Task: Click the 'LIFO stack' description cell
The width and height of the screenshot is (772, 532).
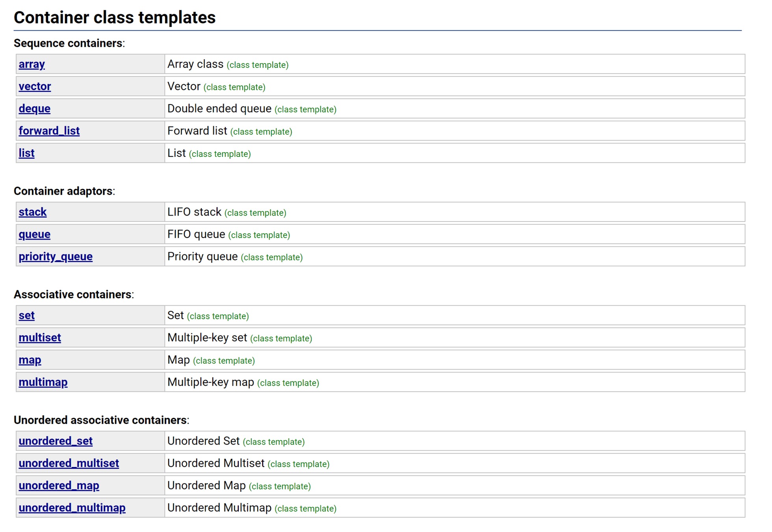Action: [194, 212]
